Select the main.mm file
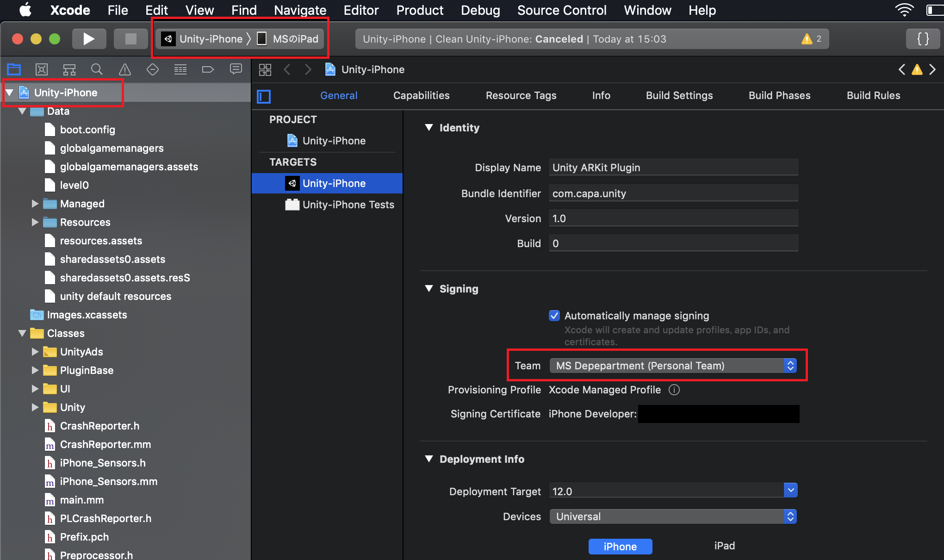 [74, 500]
